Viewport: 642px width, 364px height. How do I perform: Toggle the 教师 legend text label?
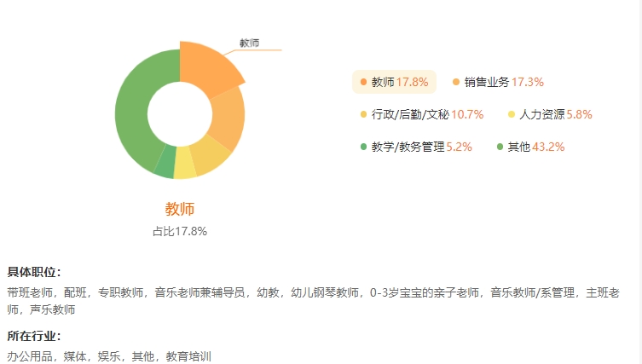point(383,83)
